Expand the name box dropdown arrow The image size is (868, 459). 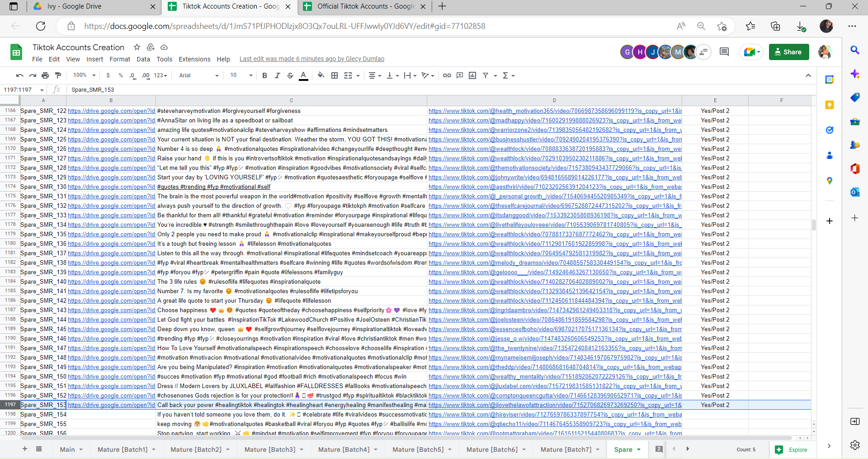[42, 90]
